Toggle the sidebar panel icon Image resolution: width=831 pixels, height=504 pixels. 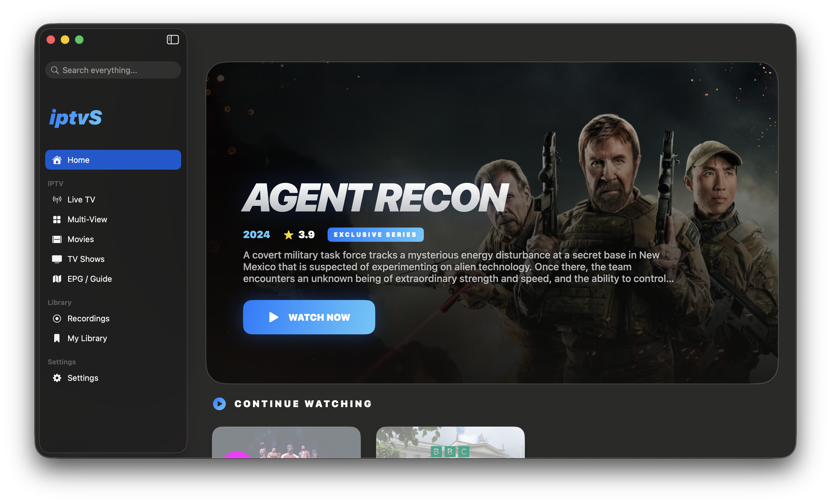pyautogui.click(x=173, y=40)
